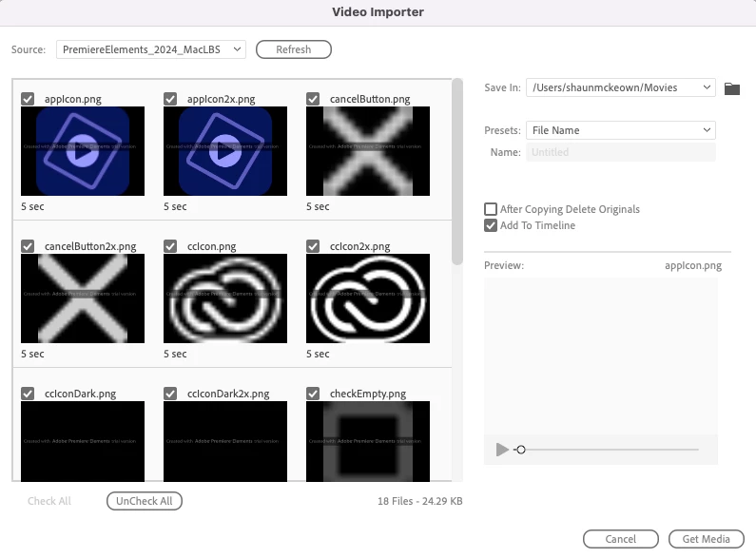This screenshot has width=756, height=558.
Task: Cancel the video import
Action: 621,539
